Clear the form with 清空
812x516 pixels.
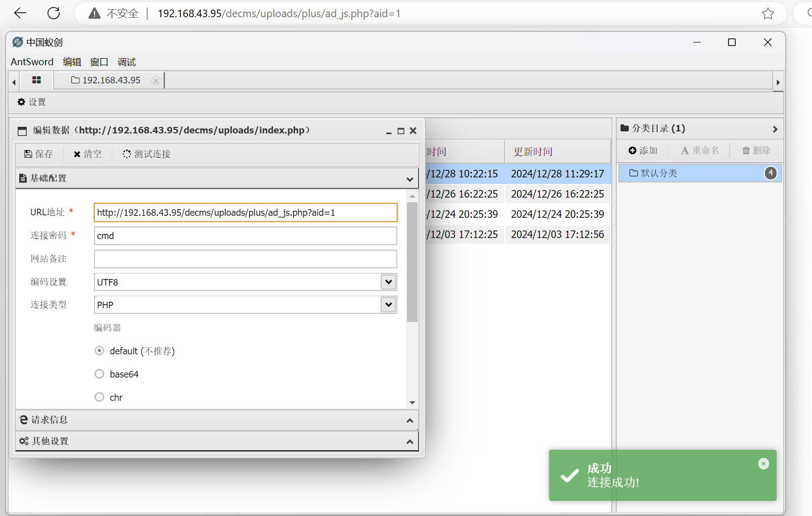click(x=87, y=154)
